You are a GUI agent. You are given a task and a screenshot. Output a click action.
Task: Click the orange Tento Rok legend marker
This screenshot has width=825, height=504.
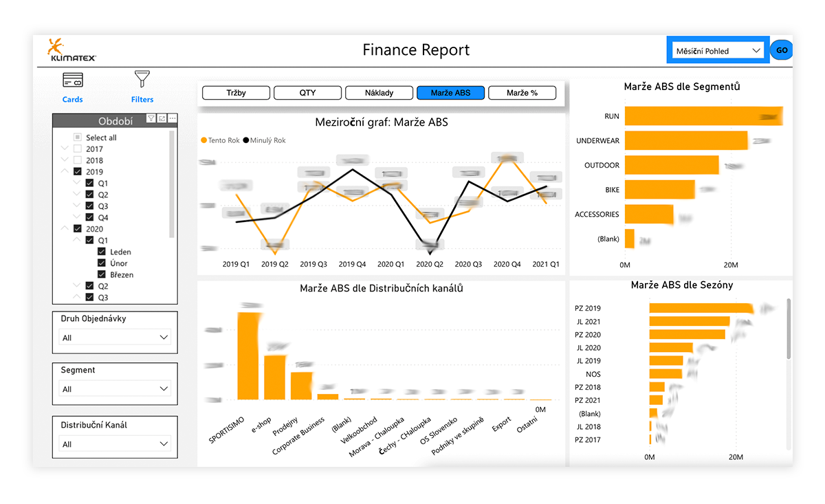(x=203, y=140)
